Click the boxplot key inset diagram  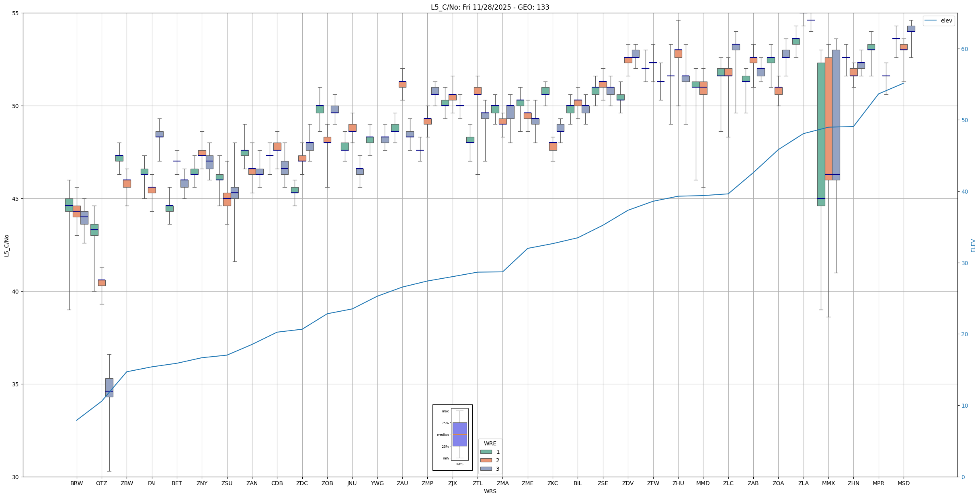(452, 437)
